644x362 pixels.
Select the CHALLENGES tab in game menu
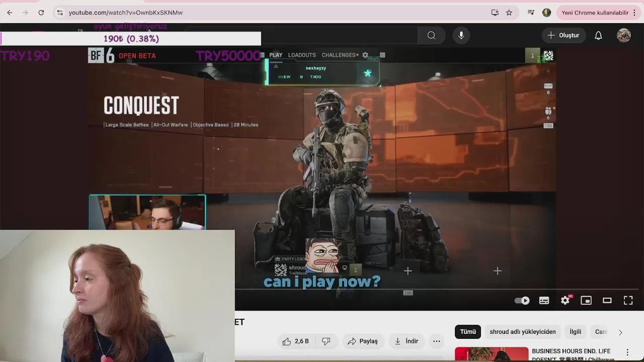[339, 55]
